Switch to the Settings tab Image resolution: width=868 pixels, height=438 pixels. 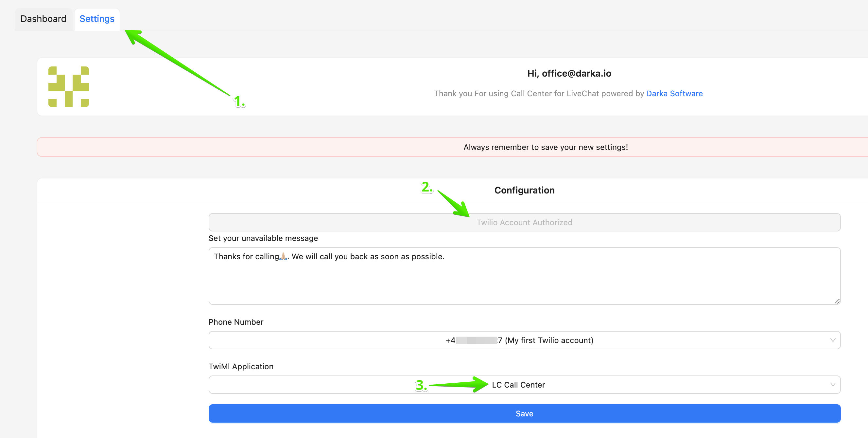tap(97, 19)
